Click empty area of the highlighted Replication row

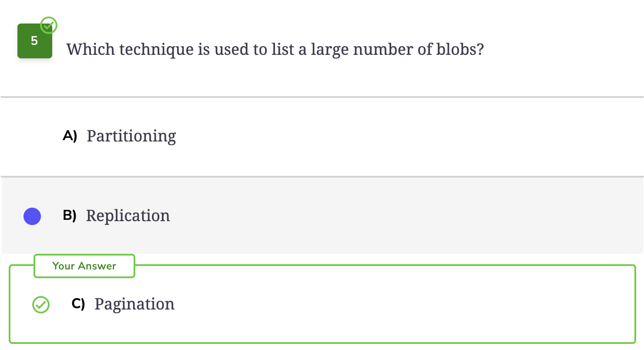(x=392, y=216)
